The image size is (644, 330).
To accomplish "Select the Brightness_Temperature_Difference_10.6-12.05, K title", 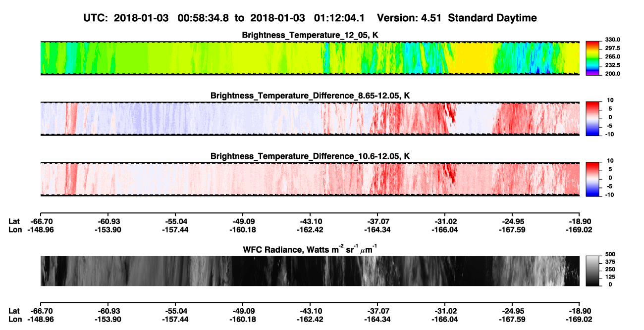I will tap(310, 156).
